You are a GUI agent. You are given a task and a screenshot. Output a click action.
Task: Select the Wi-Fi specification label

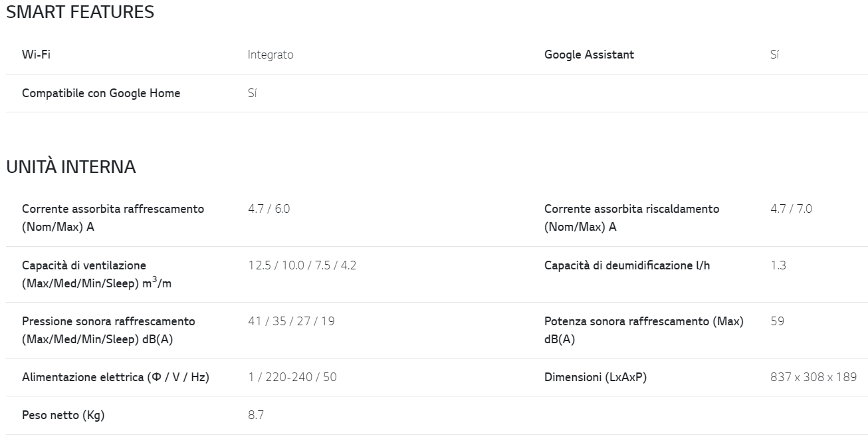click(x=36, y=55)
